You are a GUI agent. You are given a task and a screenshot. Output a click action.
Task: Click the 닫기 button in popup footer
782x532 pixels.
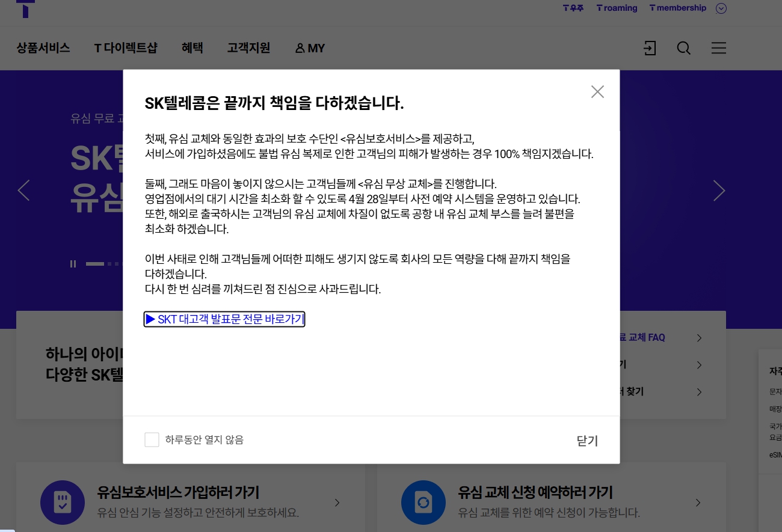tap(587, 441)
